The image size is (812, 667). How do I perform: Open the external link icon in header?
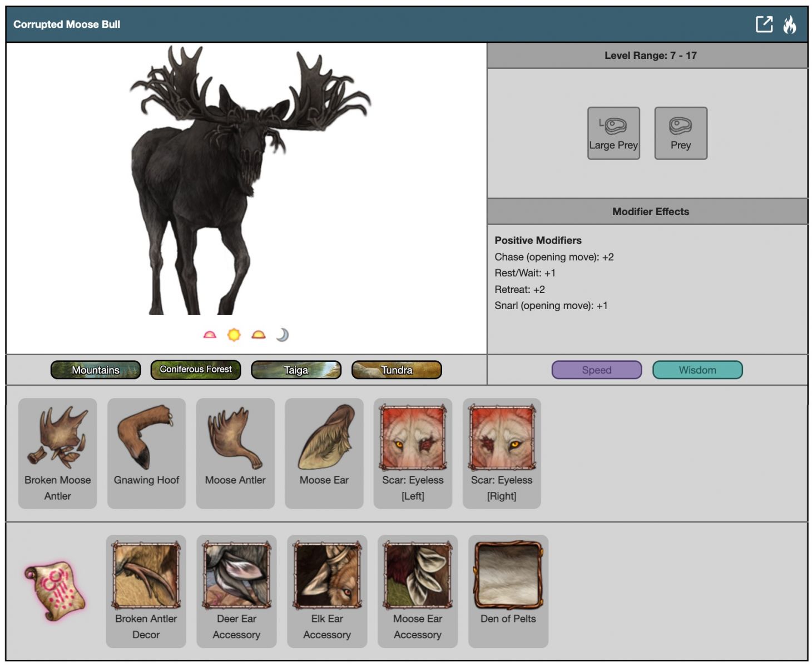tap(764, 24)
